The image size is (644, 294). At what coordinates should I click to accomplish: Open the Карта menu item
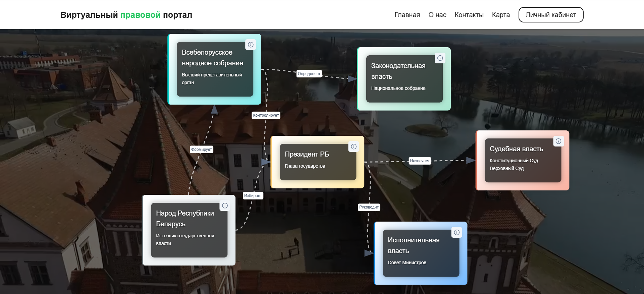pyautogui.click(x=501, y=15)
